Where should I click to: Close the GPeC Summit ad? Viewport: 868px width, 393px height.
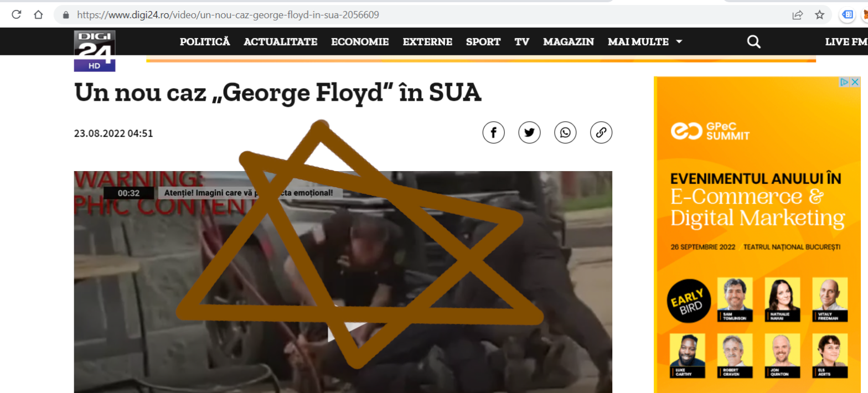tap(855, 82)
